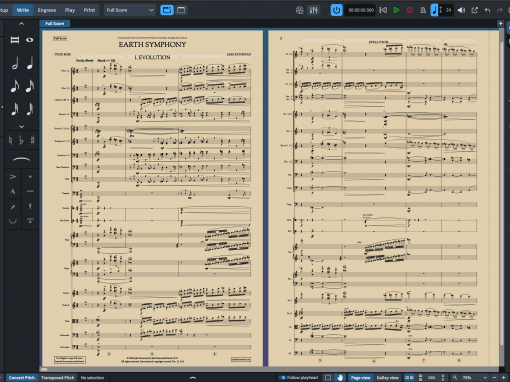Zoom in with plus button
This screenshot has height=382, width=510.
(x=503, y=378)
